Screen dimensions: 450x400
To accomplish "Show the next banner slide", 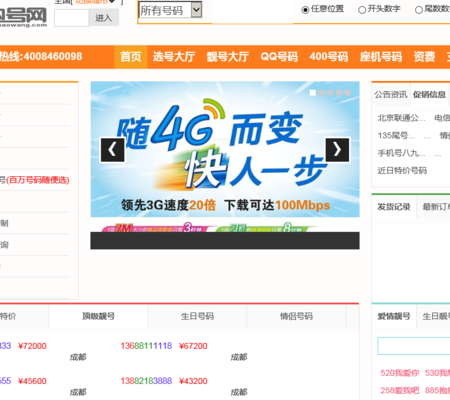I will (337, 150).
